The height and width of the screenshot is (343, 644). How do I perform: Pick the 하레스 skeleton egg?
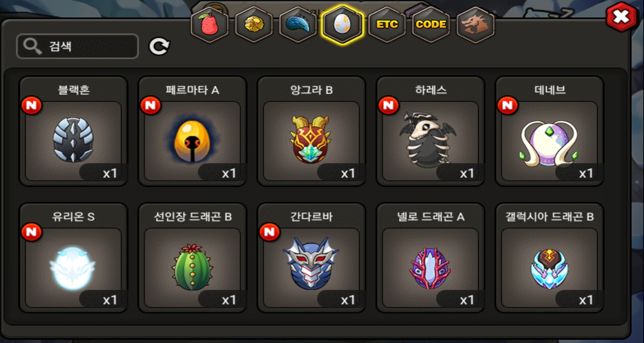[x=430, y=131]
